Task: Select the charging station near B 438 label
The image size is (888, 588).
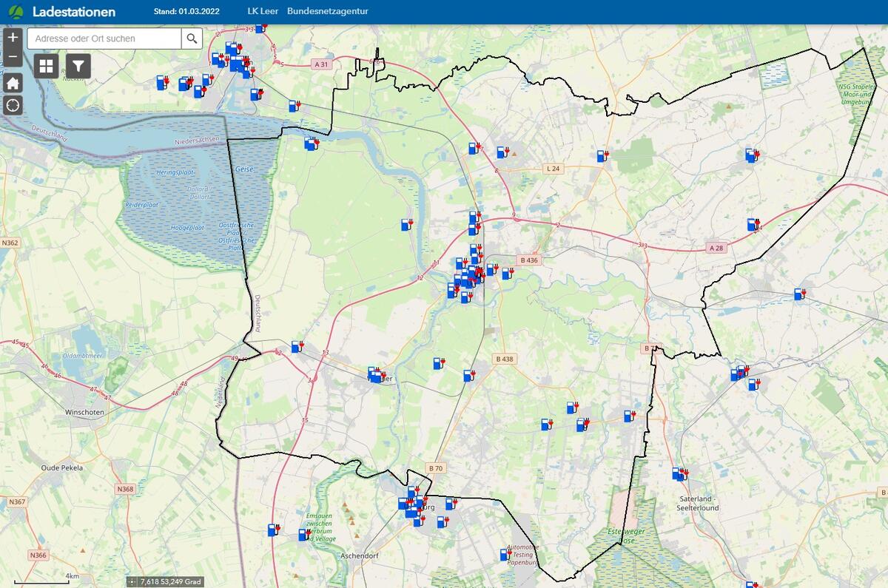Action: pyautogui.click(x=469, y=375)
